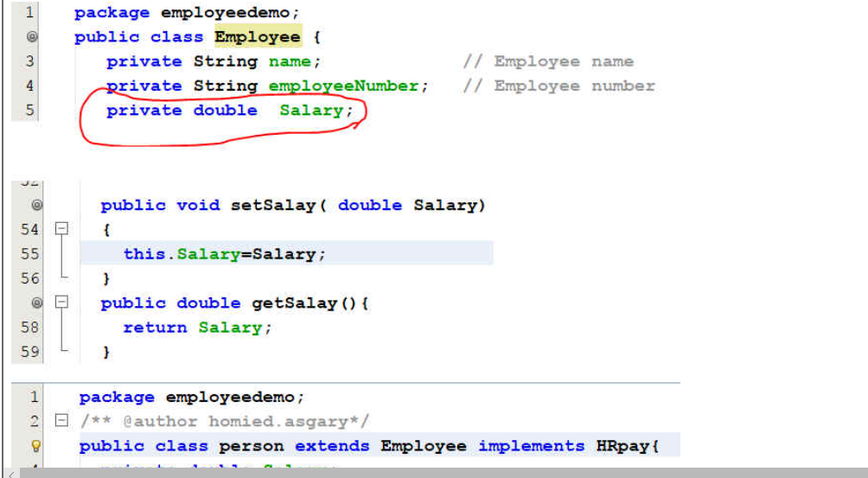
Task: Click line number 59 in the gutter
Action: pyautogui.click(x=30, y=351)
